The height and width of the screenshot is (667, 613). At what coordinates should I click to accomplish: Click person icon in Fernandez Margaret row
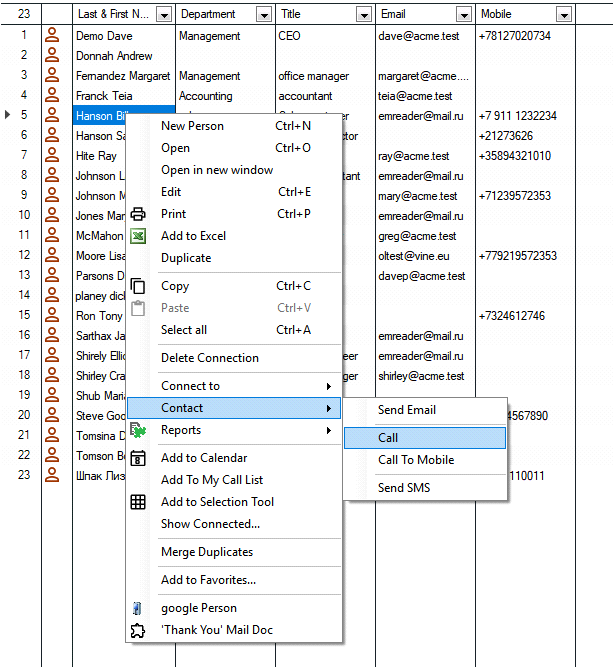52,75
